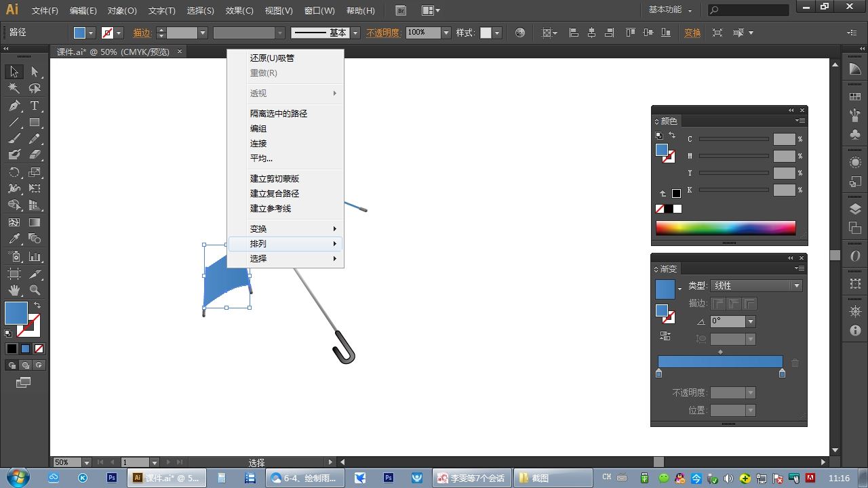
Task: Select the Type tool
Action: click(35, 106)
